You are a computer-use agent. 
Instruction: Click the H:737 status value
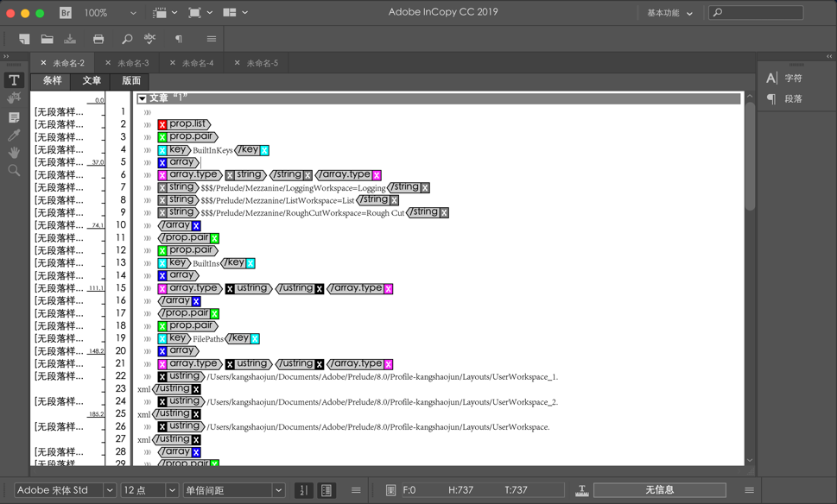click(x=460, y=490)
